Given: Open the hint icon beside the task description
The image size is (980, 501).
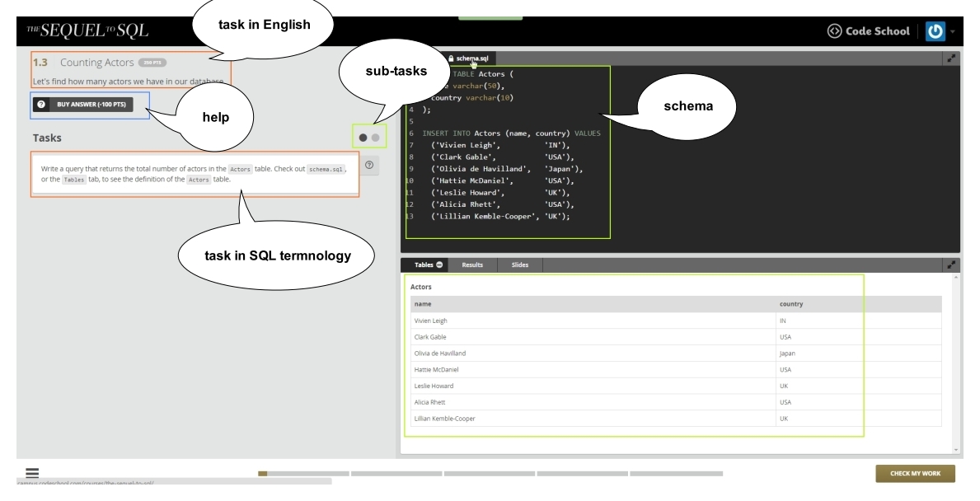Looking at the screenshot, I should pos(368,165).
